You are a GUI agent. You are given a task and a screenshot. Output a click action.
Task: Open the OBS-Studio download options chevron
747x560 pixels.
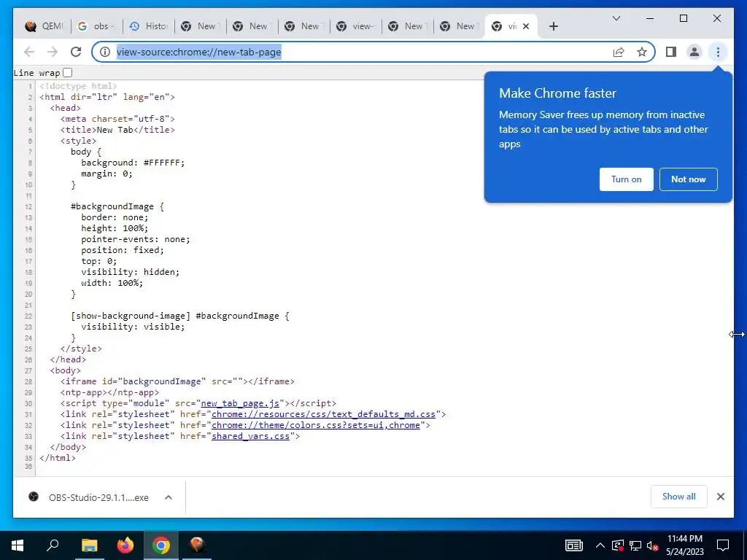pos(169,497)
